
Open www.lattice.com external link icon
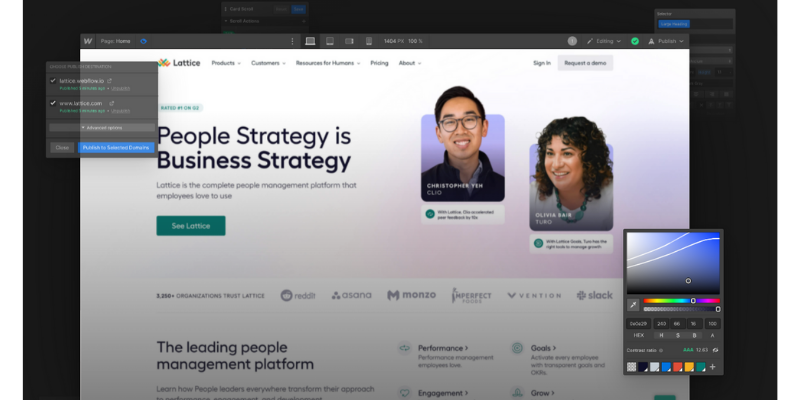[x=112, y=103]
